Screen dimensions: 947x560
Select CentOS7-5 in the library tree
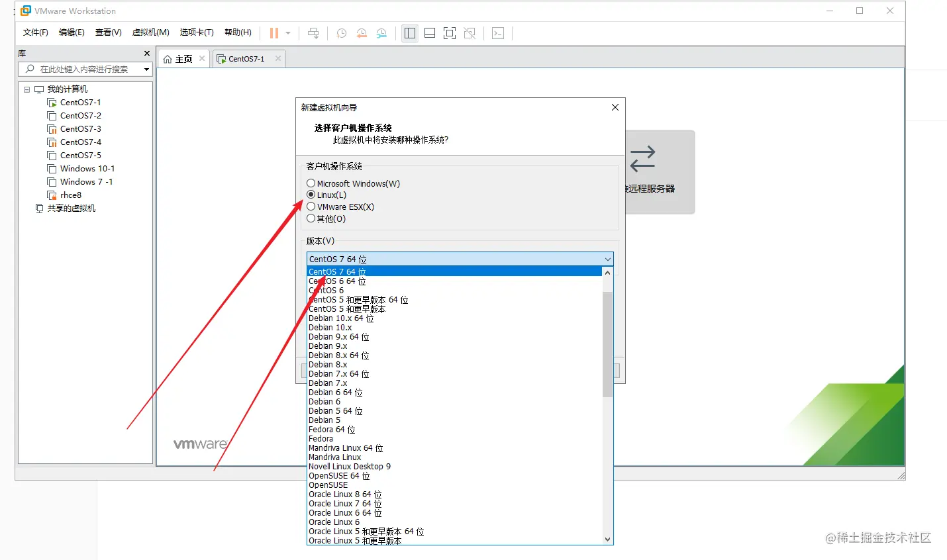coord(80,156)
